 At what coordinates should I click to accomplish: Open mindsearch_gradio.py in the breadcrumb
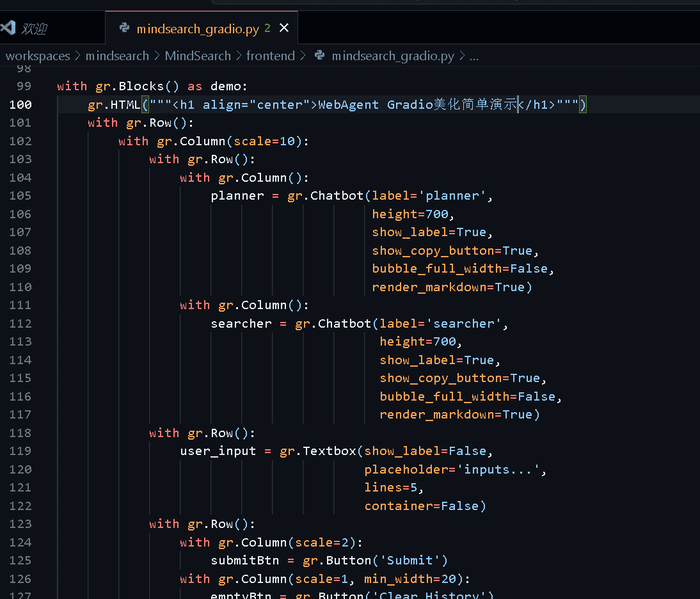coord(393,56)
